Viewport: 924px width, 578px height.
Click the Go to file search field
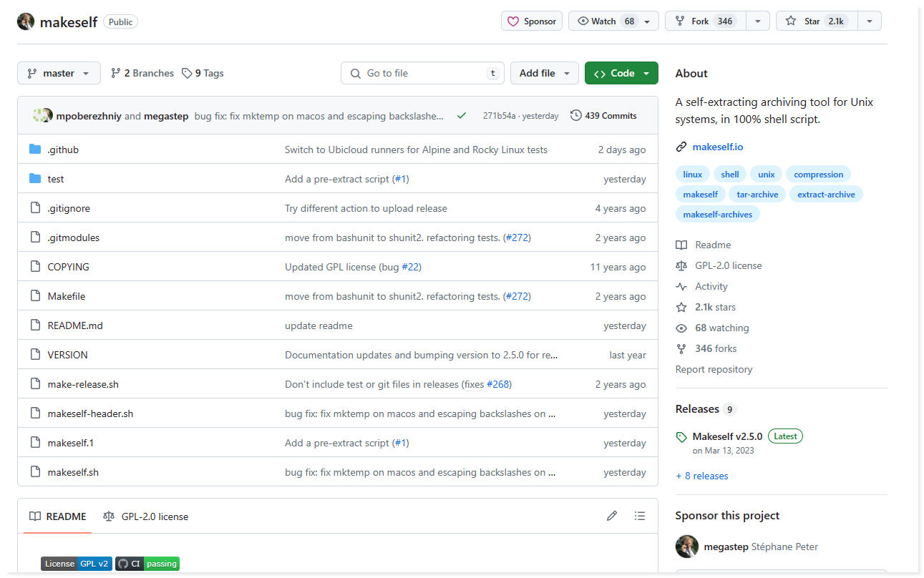(x=422, y=73)
